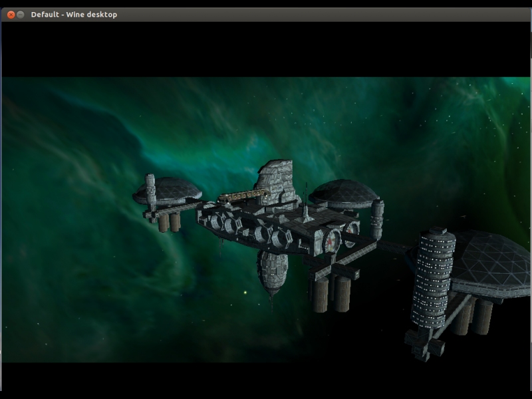The height and width of the screenshot is (399, 532).
Task: Click the "Default - Wine desktop" title text
Action: 74,15
